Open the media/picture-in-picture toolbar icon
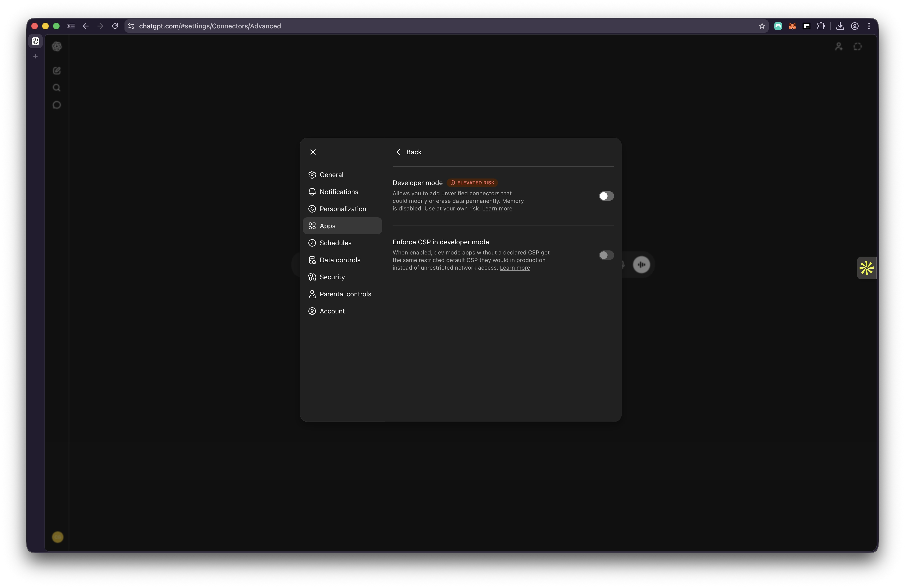Viewport: 905px width, 588px height. tap(807, 26)
